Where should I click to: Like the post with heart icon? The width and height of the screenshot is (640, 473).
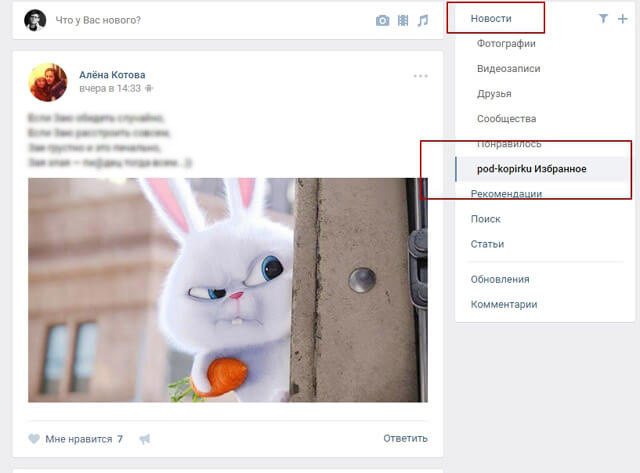point(34,439)
